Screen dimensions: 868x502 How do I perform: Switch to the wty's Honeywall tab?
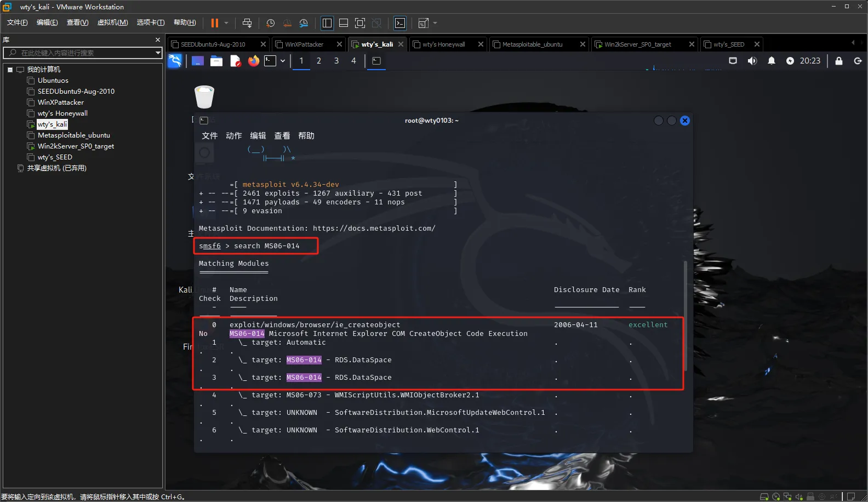pyautogui.click(x=443, y=44)
